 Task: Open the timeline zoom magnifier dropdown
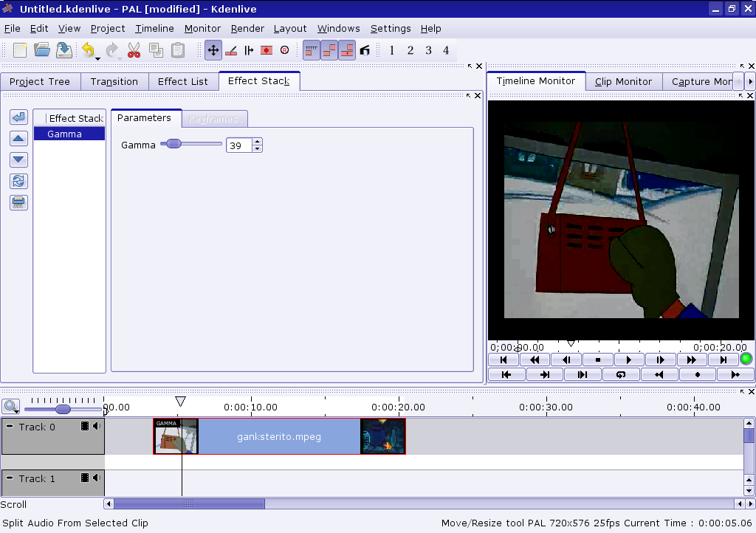(x=11, y=407)
